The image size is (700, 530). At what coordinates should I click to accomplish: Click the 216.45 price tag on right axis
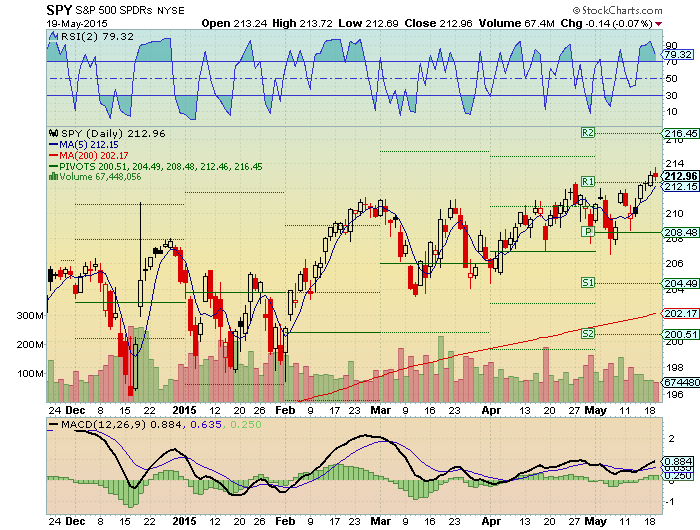pos(681,134)
